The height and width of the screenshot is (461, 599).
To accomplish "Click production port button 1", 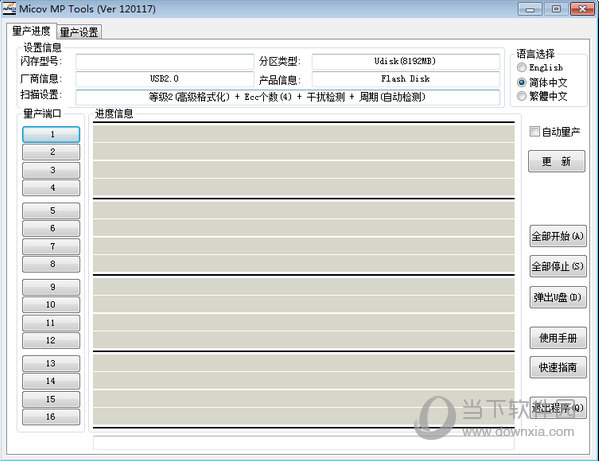I will tap(51, 134).
